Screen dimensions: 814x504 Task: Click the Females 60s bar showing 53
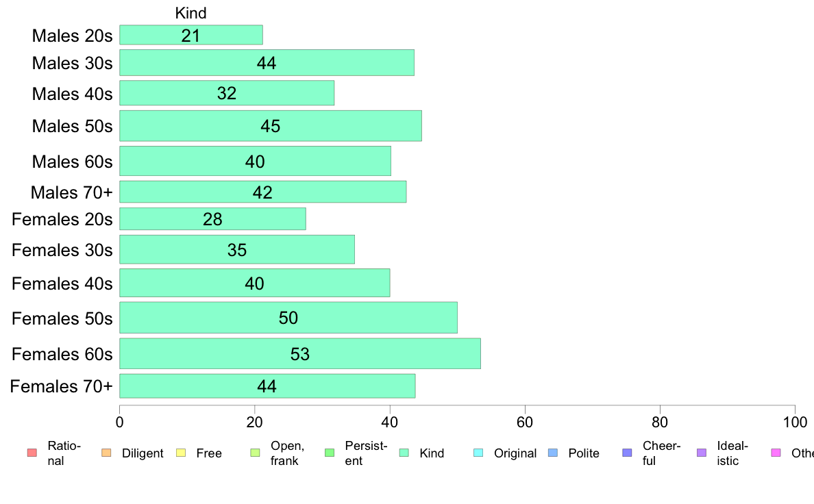point(300,353)
